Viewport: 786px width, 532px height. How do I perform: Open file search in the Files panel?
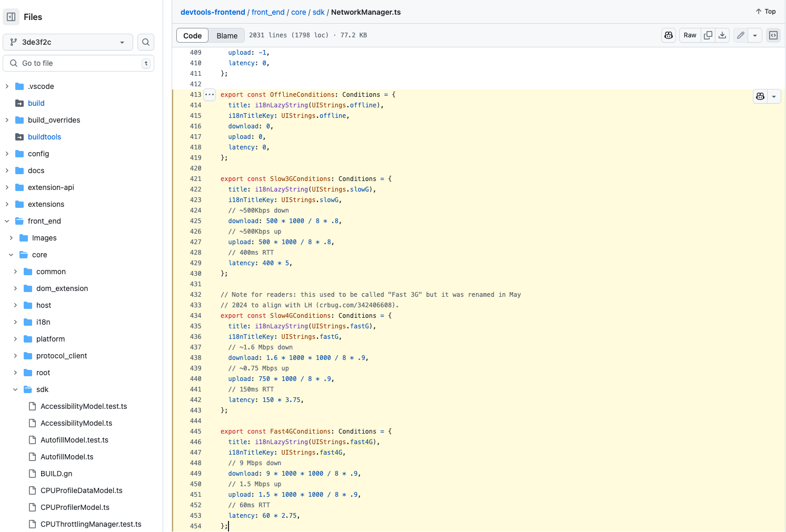click(x=146, y=42)
